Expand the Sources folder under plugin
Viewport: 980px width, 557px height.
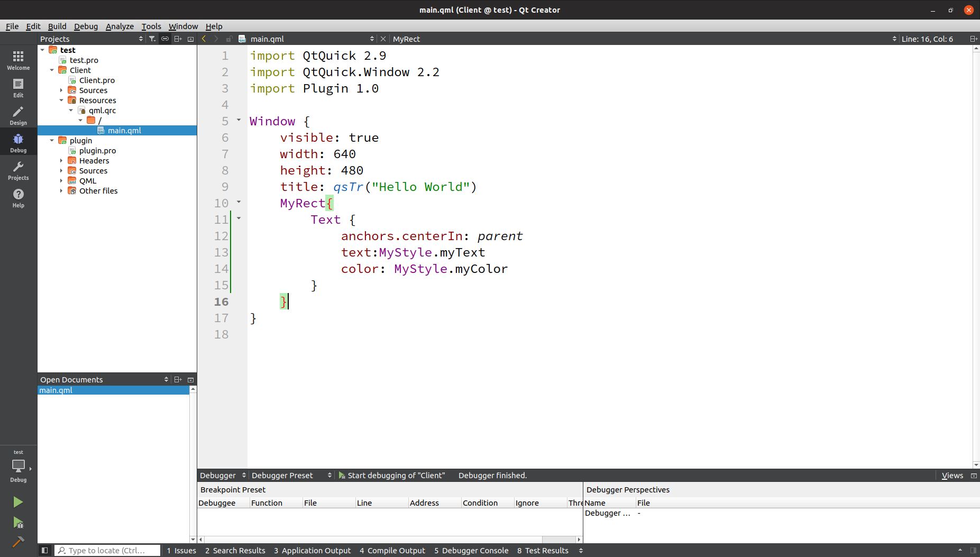point(61,170)
